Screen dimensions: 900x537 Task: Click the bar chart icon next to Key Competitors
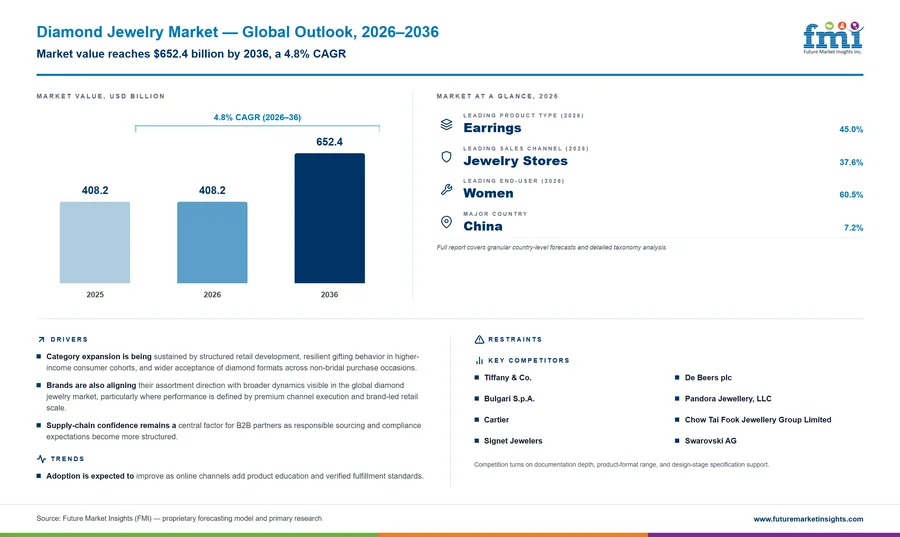(x=479, y=361)
